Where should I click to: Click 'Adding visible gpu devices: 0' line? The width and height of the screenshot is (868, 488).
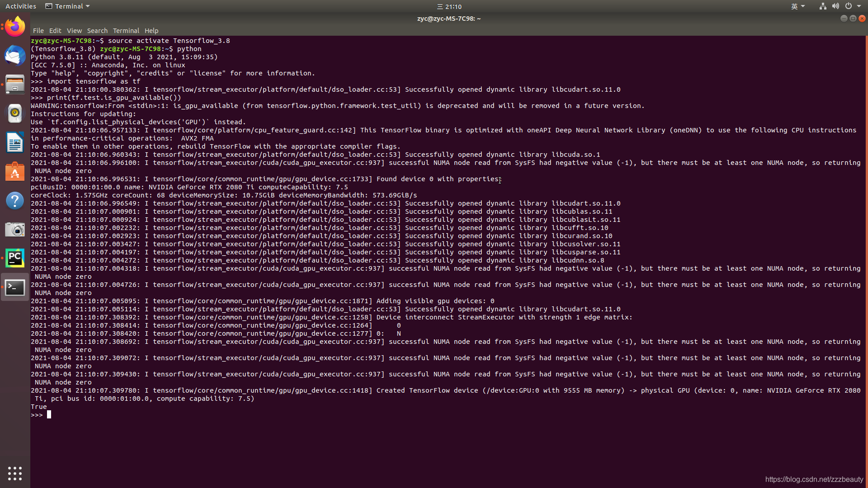pyautogui.click(x=263, y=301)
